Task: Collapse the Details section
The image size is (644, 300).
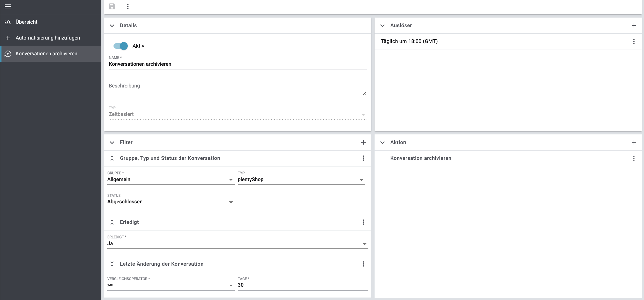Action: pos(112,25)
